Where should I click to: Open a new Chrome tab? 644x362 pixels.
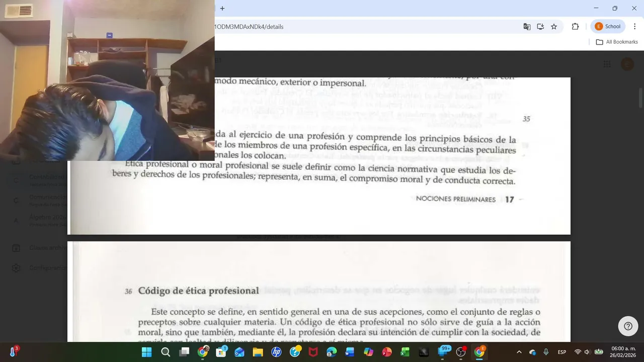click(x=222, y=8)
